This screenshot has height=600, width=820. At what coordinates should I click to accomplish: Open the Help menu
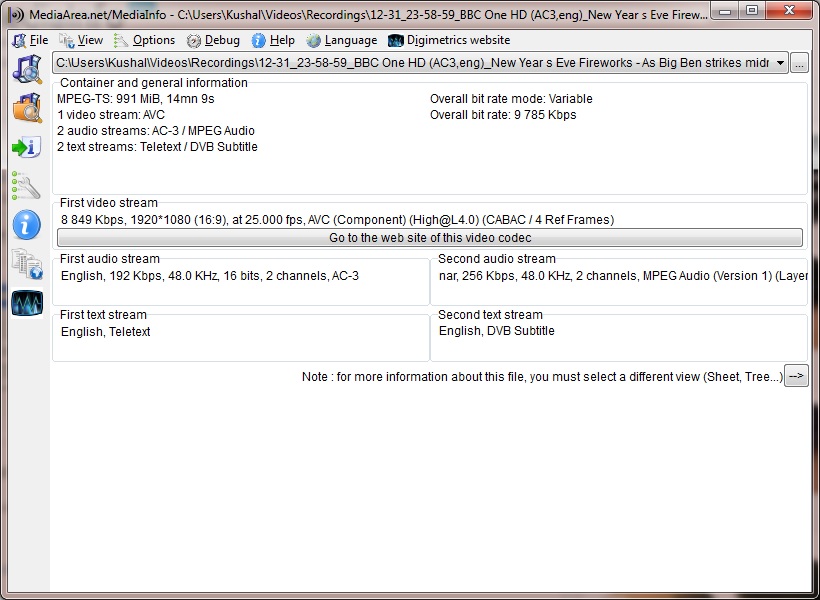(x=273, y=40)
